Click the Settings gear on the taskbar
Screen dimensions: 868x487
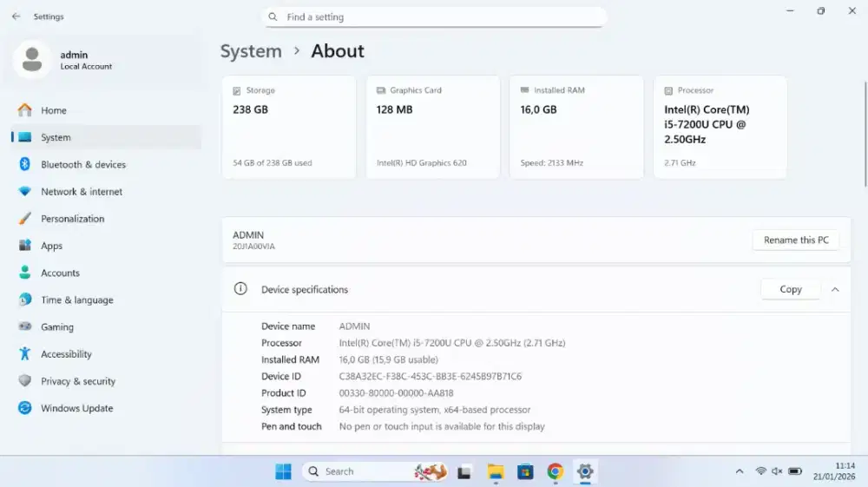click(585, 471)
